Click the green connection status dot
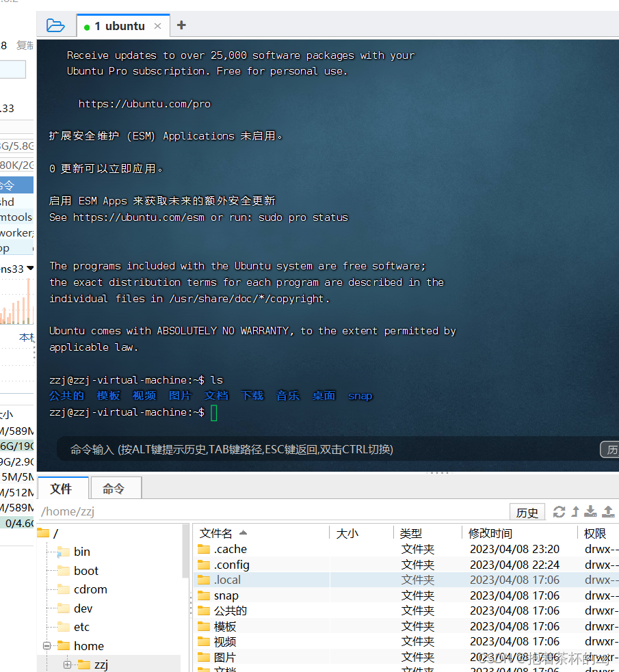The image size is (619, 672). (88, 25)
